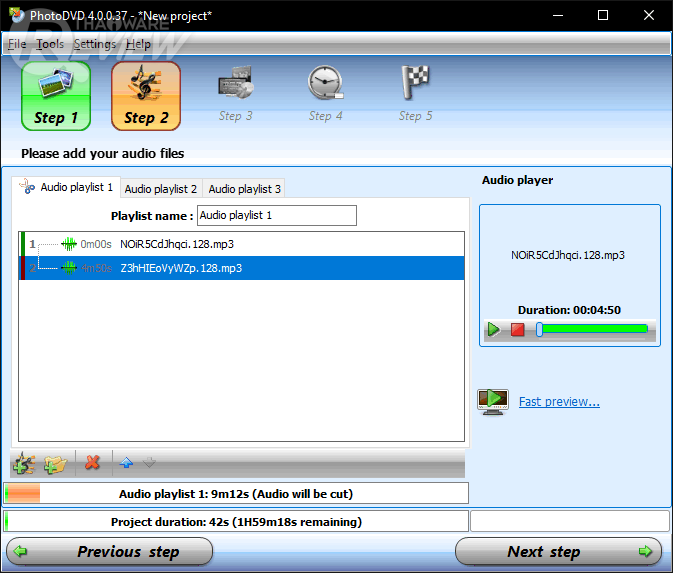Viewport: 673px width, 573px height.
Task: Click the 4m50s time of track 2
Action: (96, 268)
